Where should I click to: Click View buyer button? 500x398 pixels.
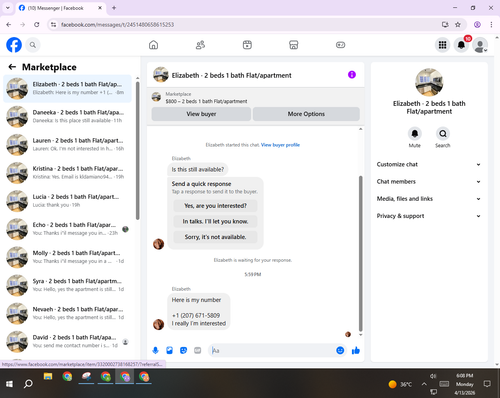click(x=201, y=114)
